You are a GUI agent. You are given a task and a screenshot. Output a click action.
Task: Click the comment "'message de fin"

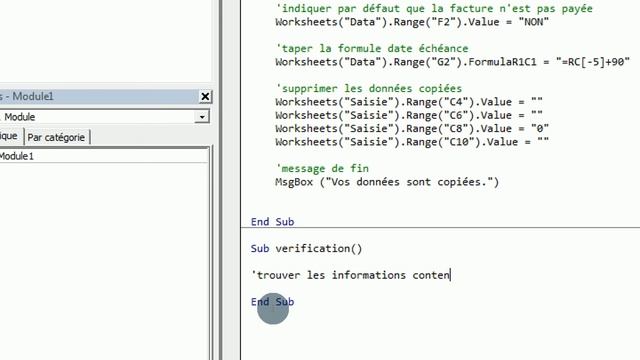322,169
